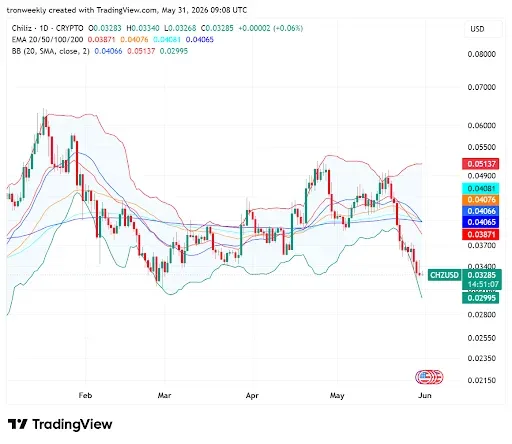Click the 0.02350 price scale tick
Viewport: 512px width, 444px height.
pyautogui.click(x=482, y=358)
